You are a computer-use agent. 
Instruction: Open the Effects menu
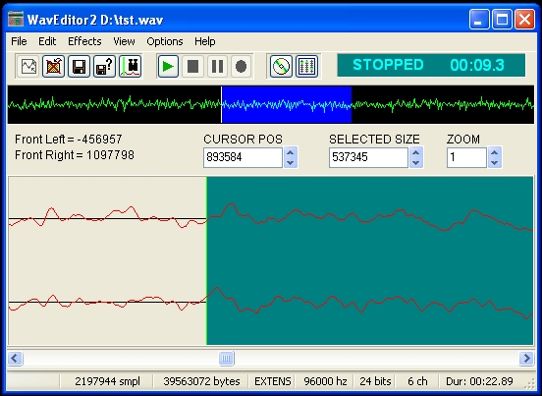[85, 41]
